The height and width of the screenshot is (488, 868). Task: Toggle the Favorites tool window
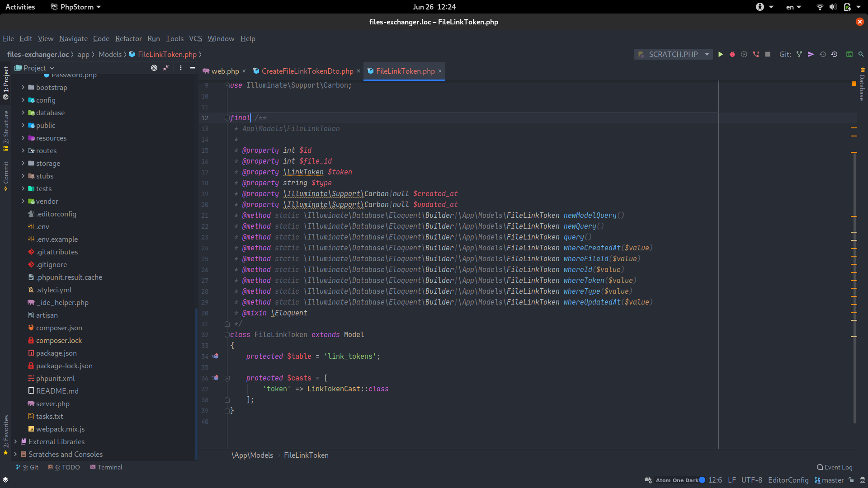(6, 435)
